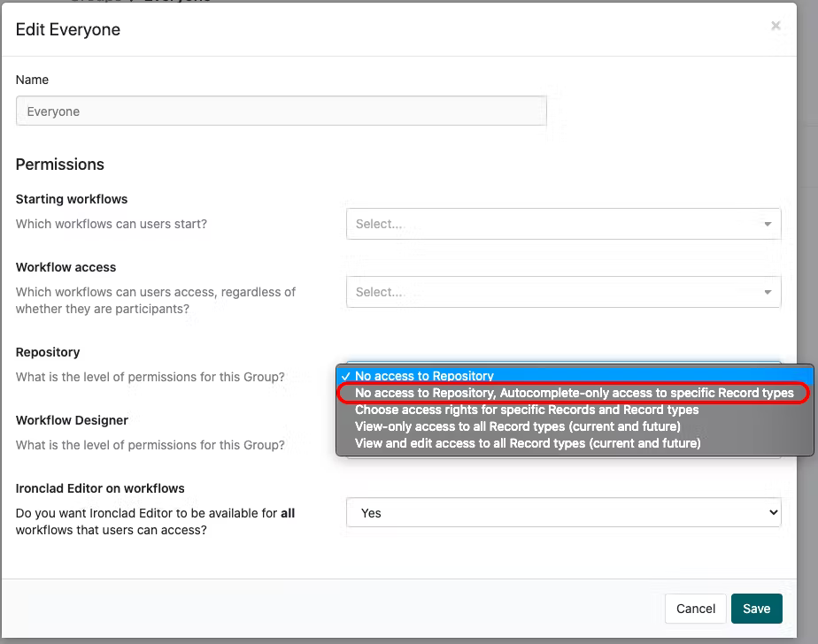Image resolution: width=818 pixels, height=644 pixels.
Task: Click the 'Workflow Designer' label
Action: click(72, 420)
